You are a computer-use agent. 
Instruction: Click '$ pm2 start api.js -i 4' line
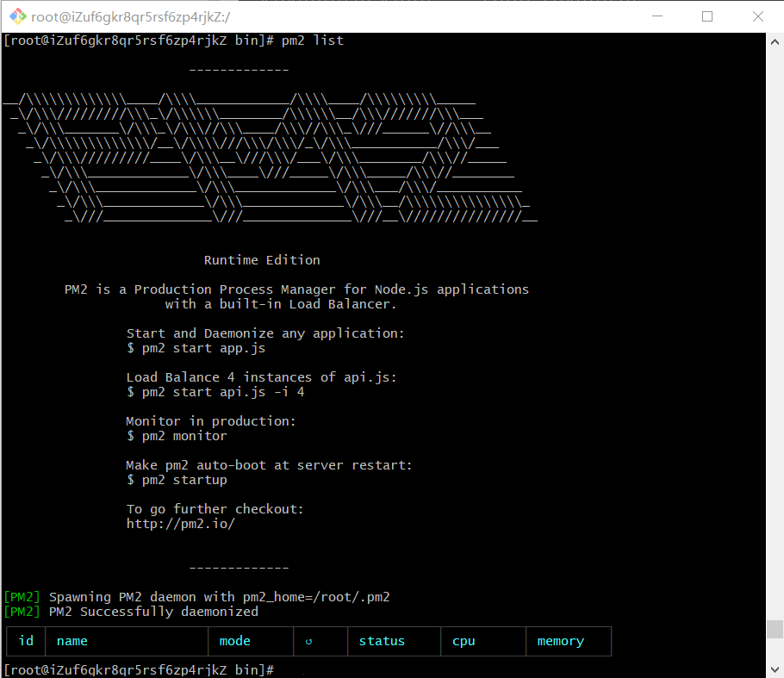point(215,392)
